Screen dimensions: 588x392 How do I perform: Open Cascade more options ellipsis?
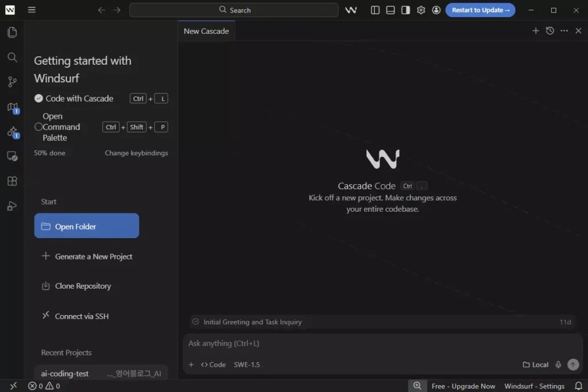(564, 31)
